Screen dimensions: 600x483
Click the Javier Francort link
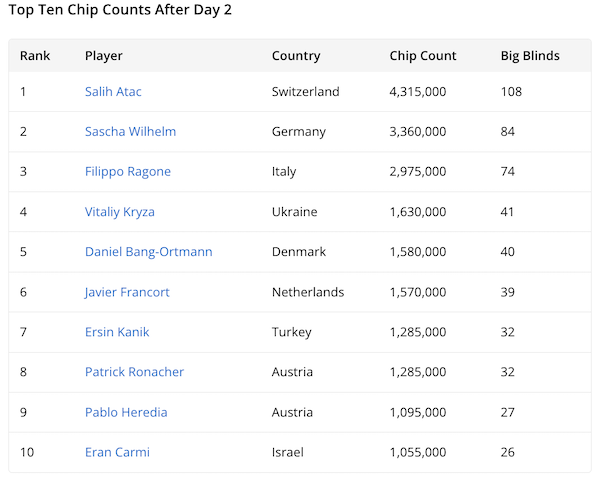tap(127, 292)
